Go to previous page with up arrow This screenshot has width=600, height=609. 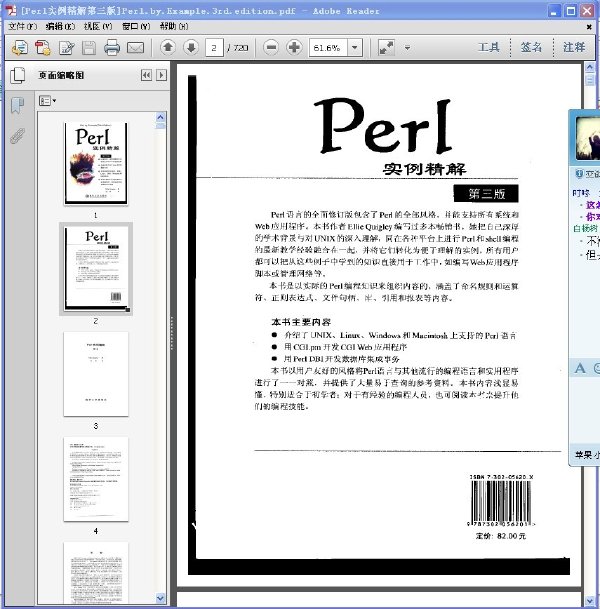pos(168,48)
